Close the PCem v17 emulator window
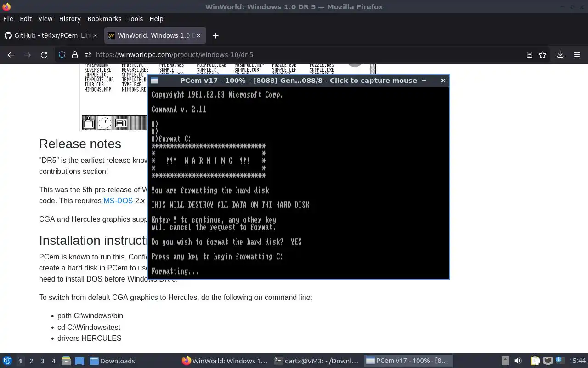This screenshot has width=588, height=368. click(443, 80)
